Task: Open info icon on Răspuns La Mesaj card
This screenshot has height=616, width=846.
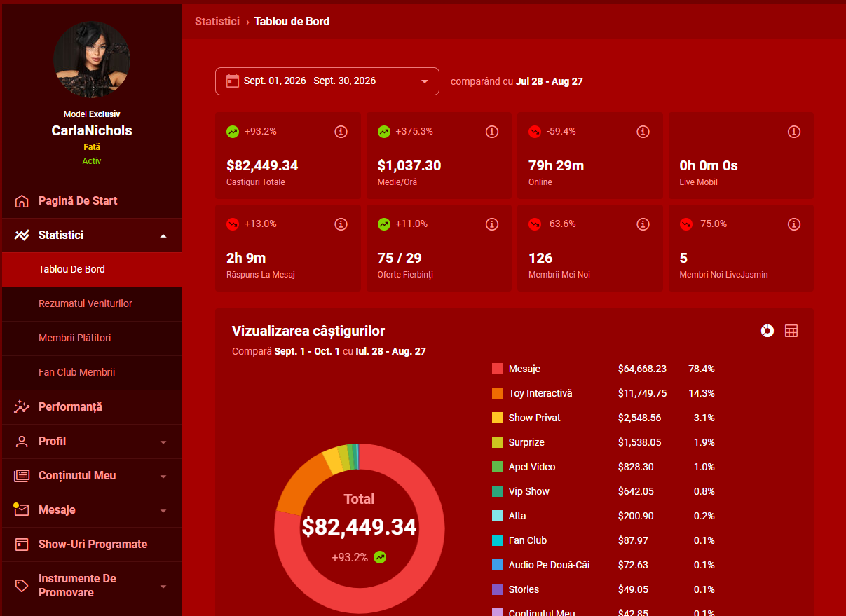Action: click(x=341, y=224)
